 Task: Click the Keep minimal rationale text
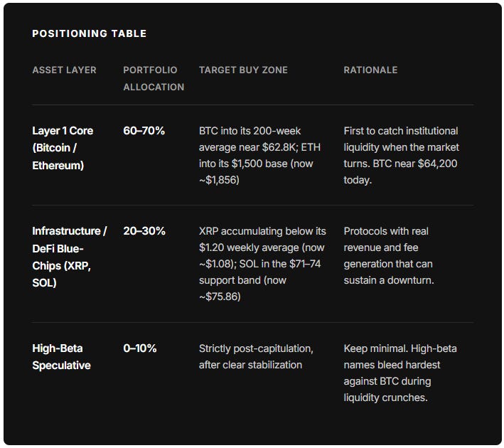(400, 373)
